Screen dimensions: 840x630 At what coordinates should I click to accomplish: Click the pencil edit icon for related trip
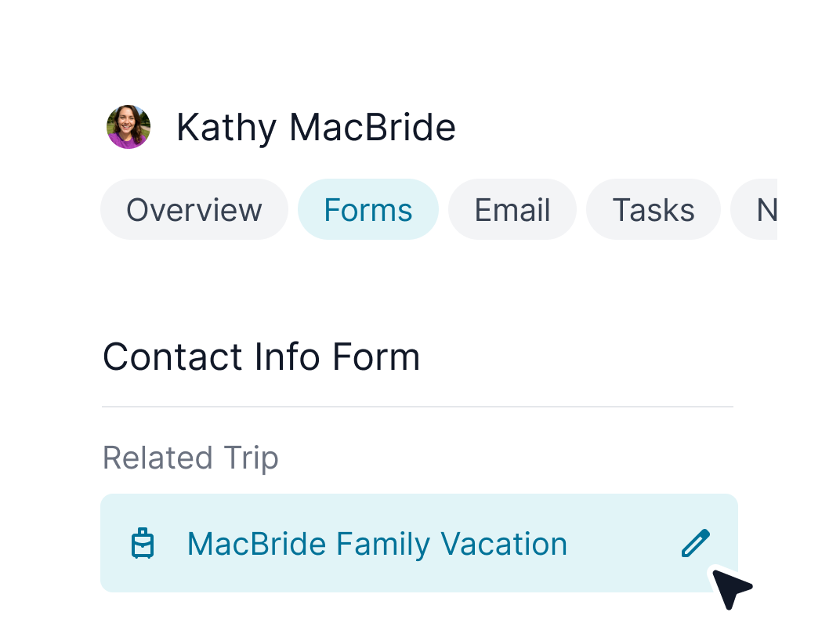(695, 543)
